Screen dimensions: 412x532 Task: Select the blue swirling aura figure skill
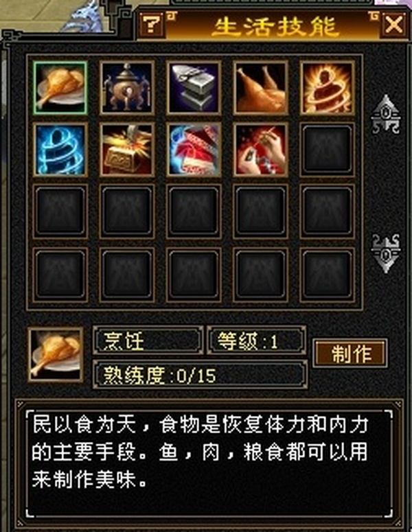tap(60, 150)
